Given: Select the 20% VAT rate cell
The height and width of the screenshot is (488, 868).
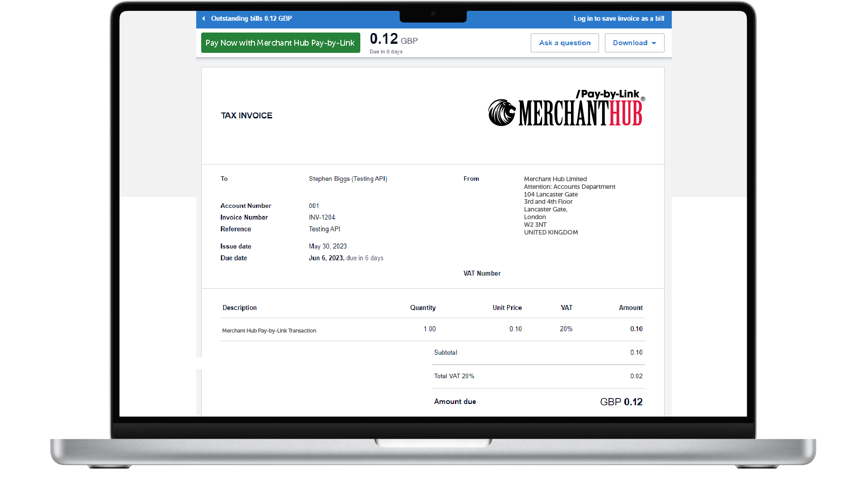Looking at the screenshot, I should 566,329.
